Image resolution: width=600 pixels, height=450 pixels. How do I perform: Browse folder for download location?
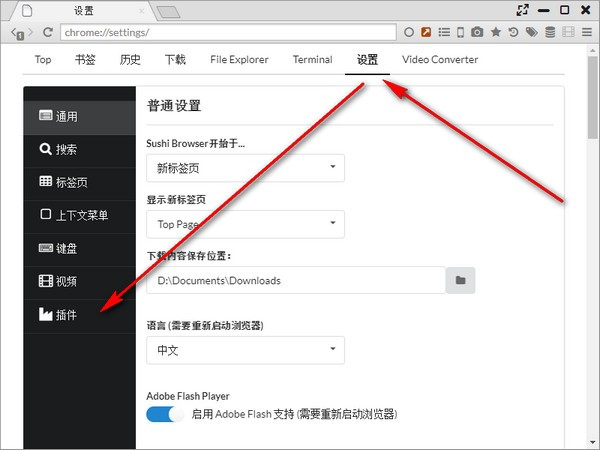pyautogui.click(x=461, y=280)
